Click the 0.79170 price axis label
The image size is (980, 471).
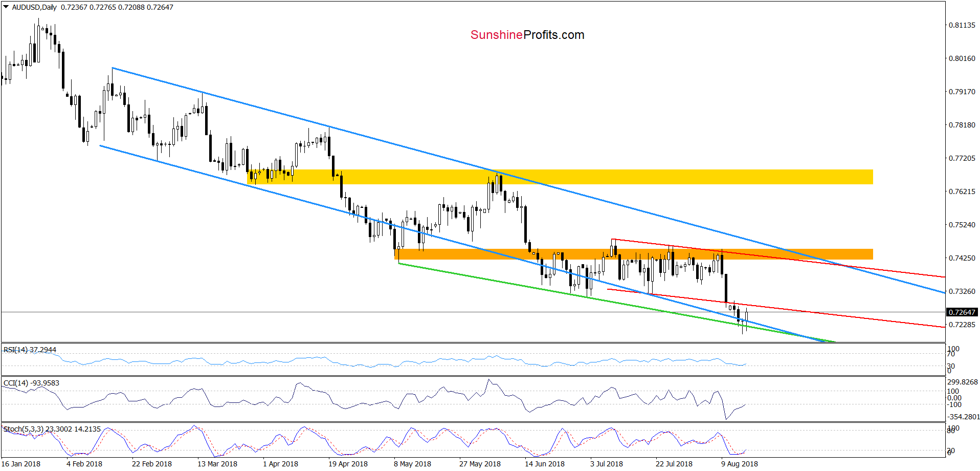(x=962, y=92)
